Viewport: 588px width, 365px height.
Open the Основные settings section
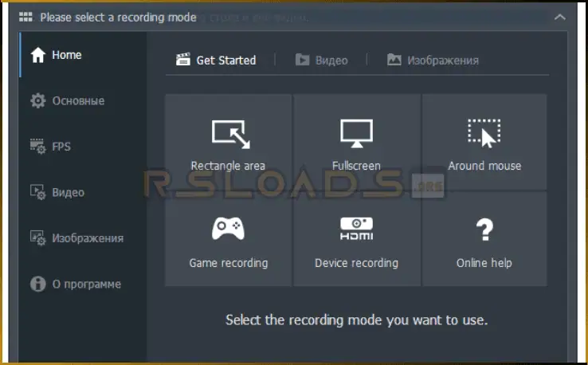pos(83,100)
